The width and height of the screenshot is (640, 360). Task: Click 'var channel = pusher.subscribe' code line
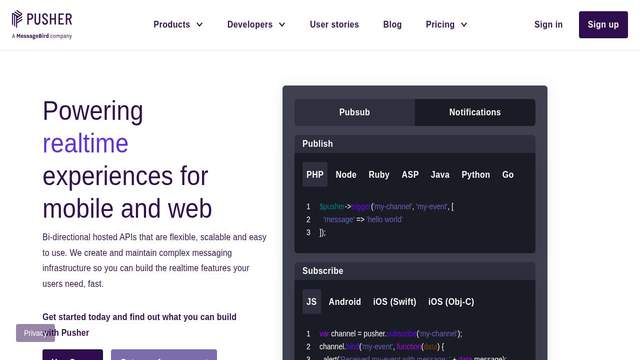coord(391,333)
